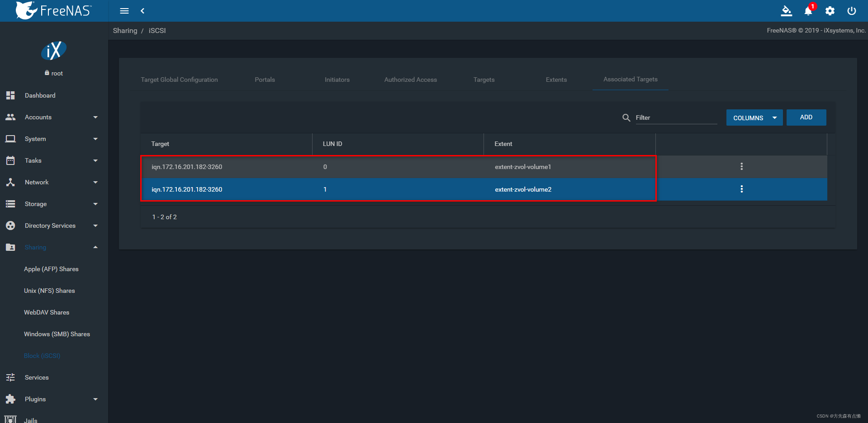The image size is (868, 423).
Task: Collapse the Sharing sidebar section
Action: click(35, 247)
